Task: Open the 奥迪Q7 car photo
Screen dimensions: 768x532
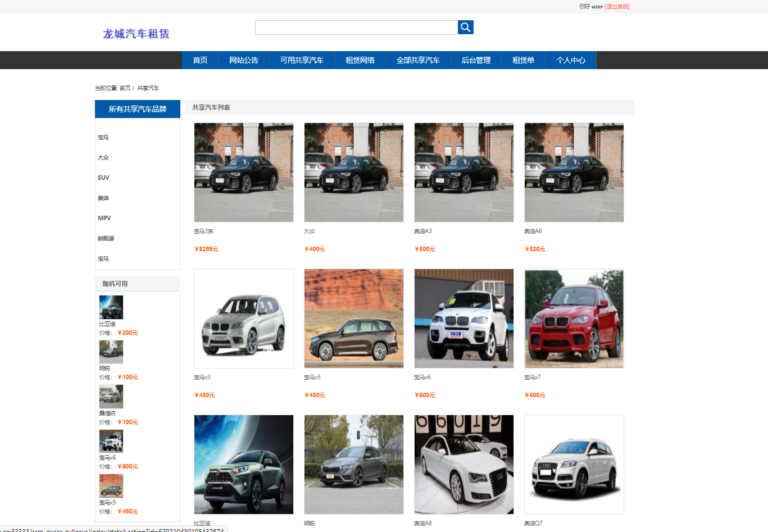Action: coord(574,465)
